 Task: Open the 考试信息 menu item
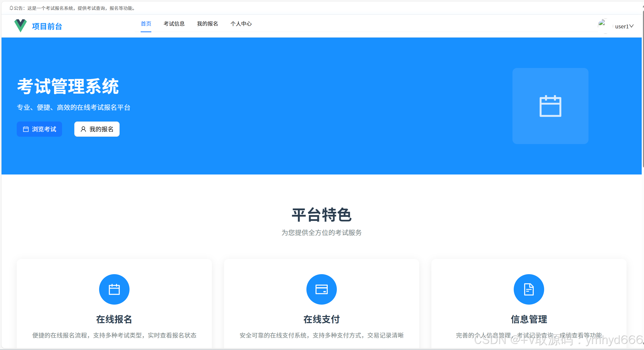pos(174,24)
